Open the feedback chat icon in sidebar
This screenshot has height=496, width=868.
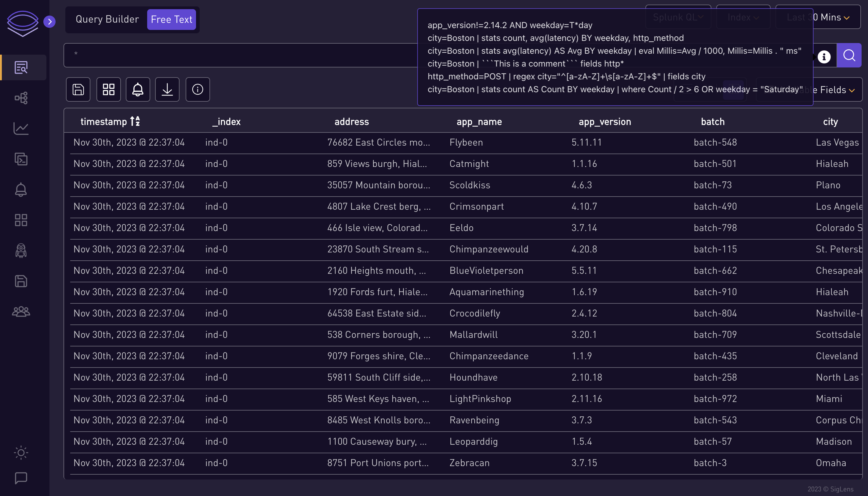[21, 478]
